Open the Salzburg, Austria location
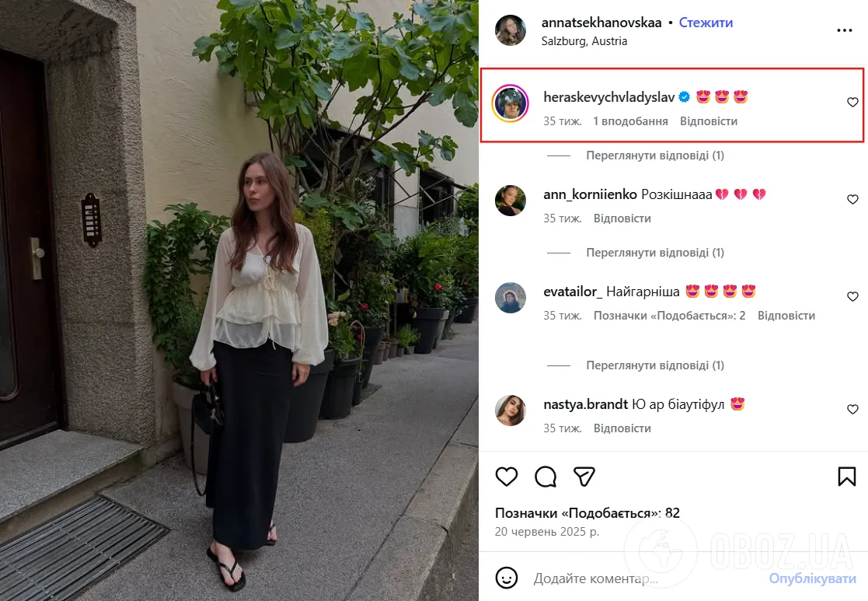Screen dimensions: 868x601 584,41
